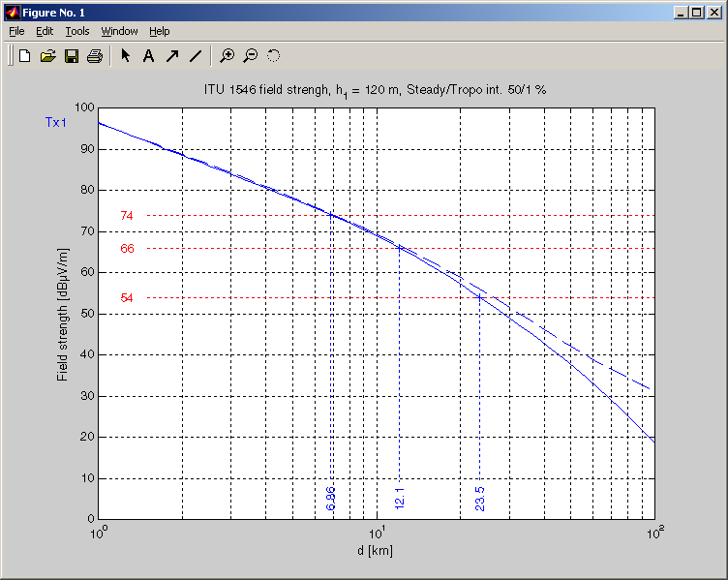Click the '12.1' distance marker label
The image size is (728, 580).
click(399, 499)
